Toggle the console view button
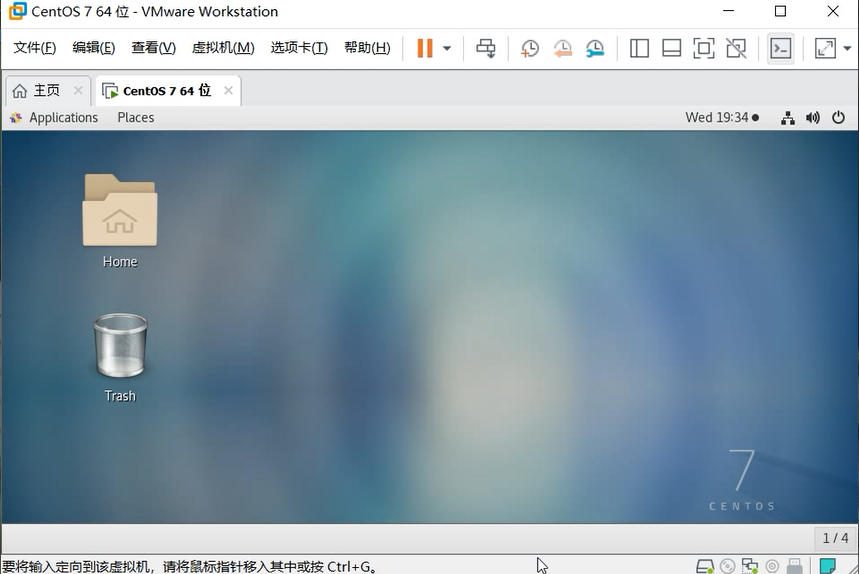The width and height of the screenshot is (859, 574). (781, 48)
